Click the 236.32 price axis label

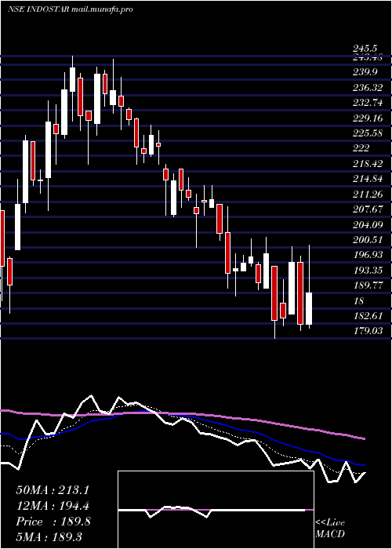368,88
